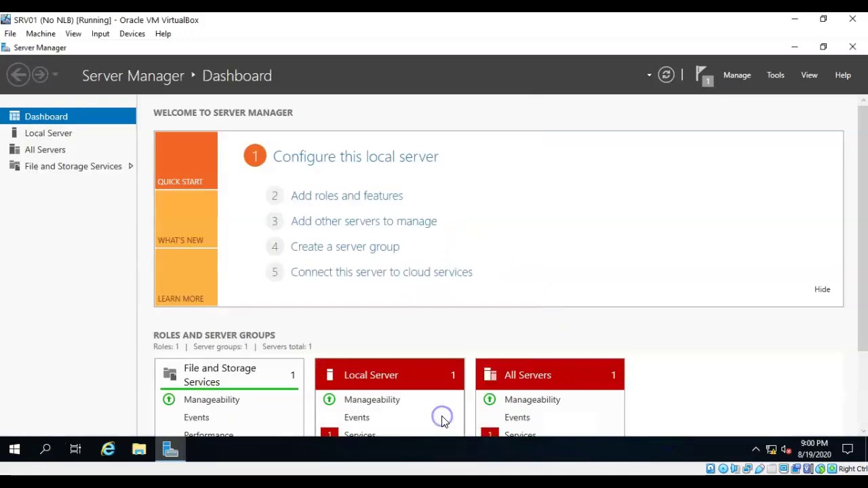Open VirtualBox Devices menu
Screen dimensions: 868x488
click(x=132, y=33)
